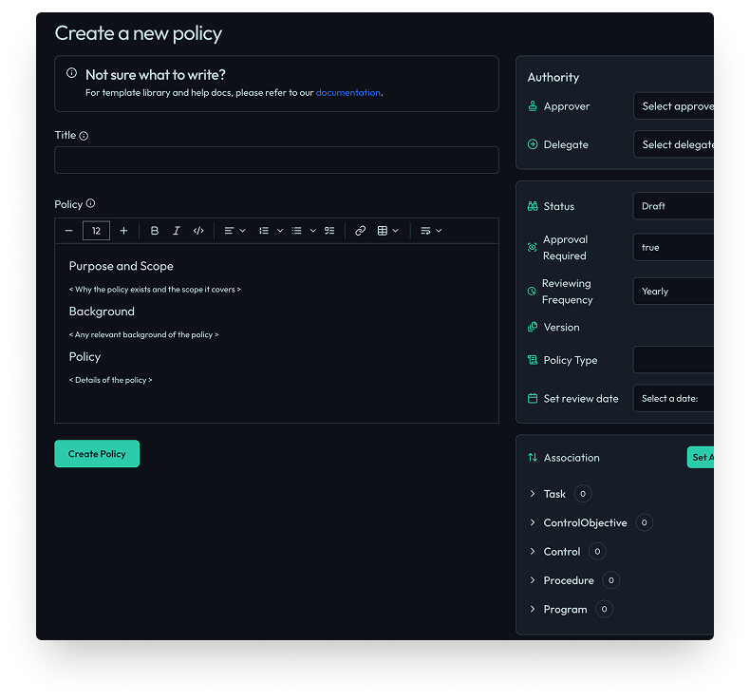Click the Title input field

click(276, 160)
